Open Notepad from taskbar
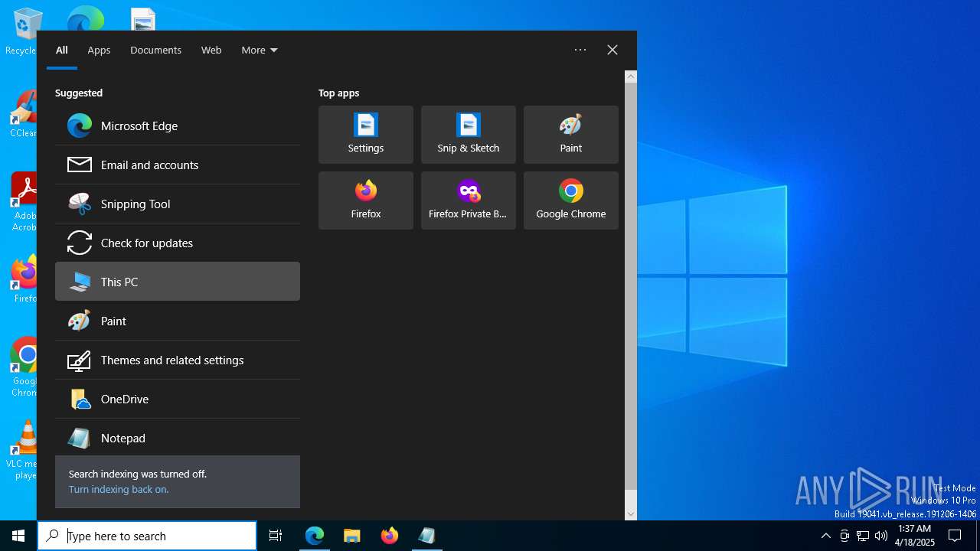This screenshot has width=980, height=551. tap(427, 536)
